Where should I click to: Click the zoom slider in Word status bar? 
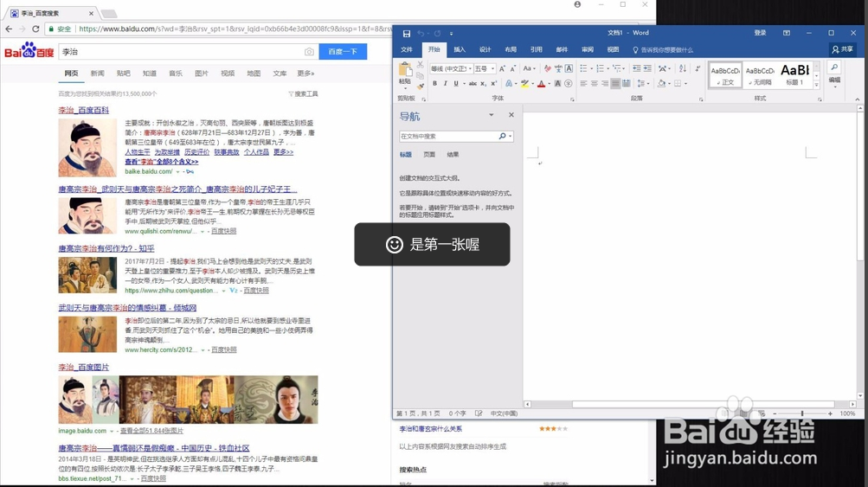pyautogui.click(x=802, y=413)
